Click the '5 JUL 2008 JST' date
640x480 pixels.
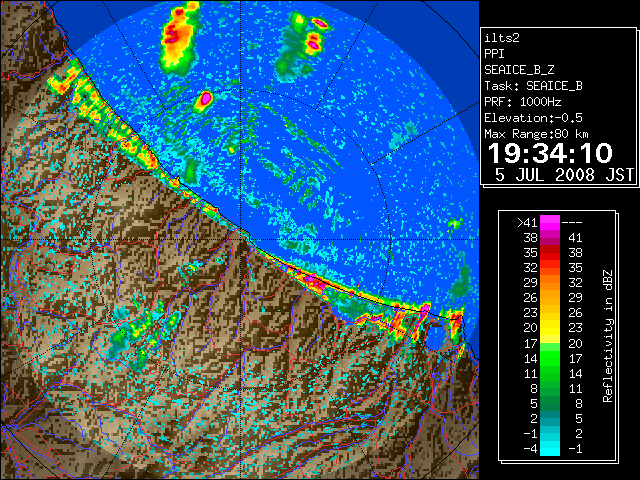564,175
